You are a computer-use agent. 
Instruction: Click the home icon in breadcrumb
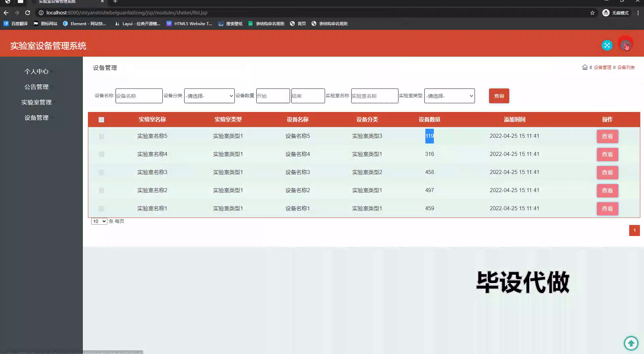585,67
